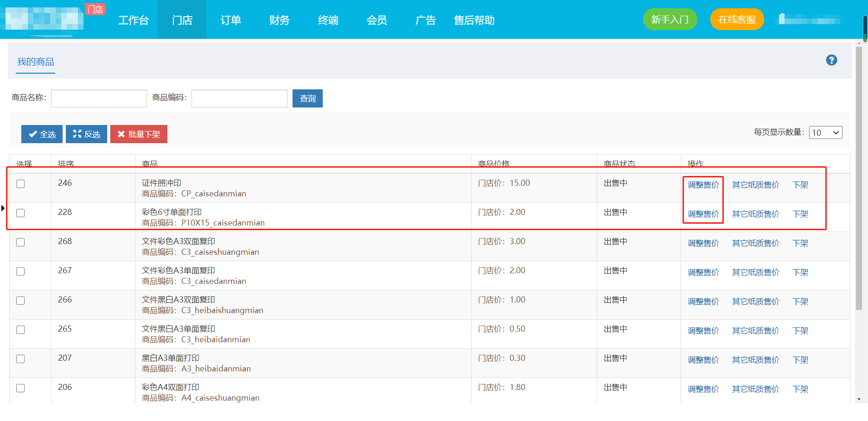
Task: Click the blue help question mark icon
Action: [x=831, y=60]
